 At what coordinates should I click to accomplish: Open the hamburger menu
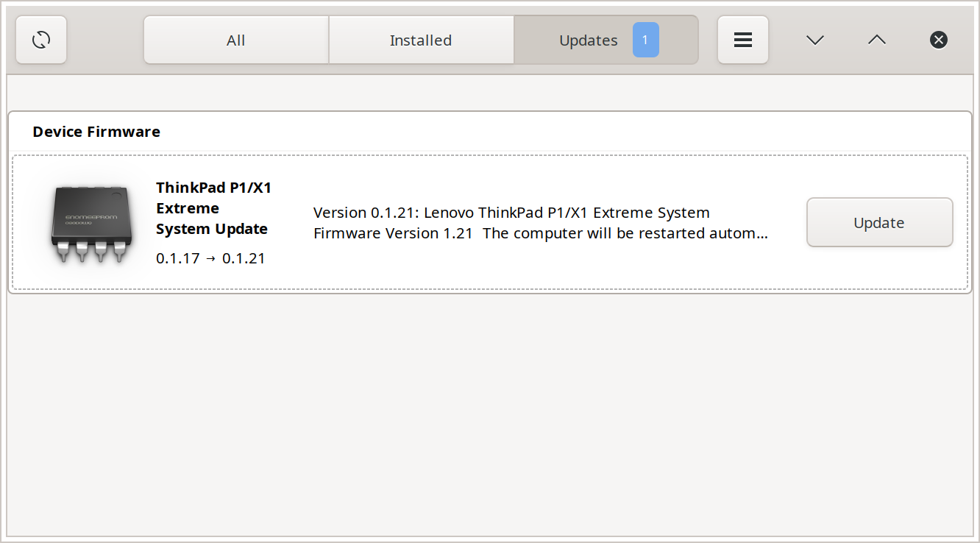743,40
